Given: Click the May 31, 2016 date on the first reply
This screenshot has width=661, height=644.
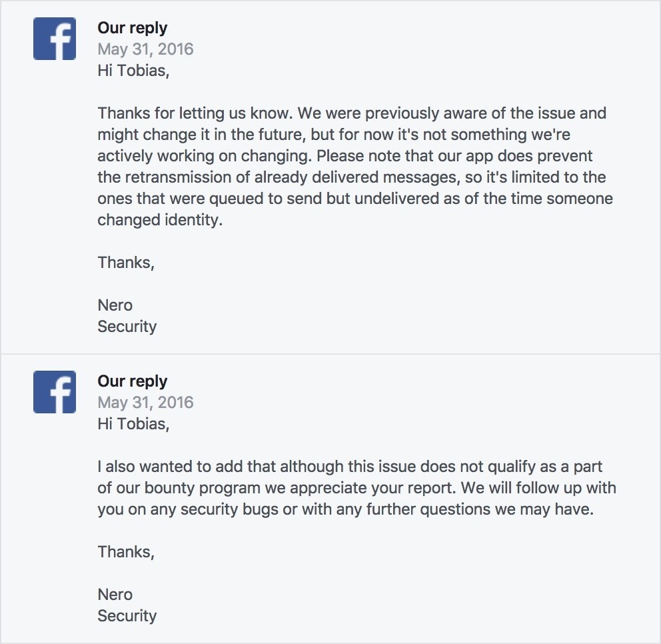Looking at the screenshot, I should pyautogui.click(x=145, y=49).
